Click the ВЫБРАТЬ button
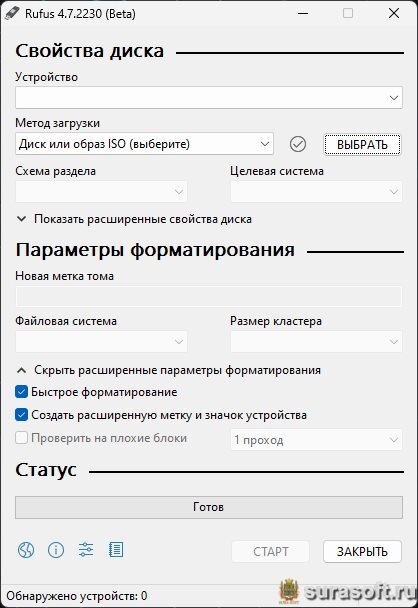The height and width of the screenshot is (608, 418). point(362,145)
